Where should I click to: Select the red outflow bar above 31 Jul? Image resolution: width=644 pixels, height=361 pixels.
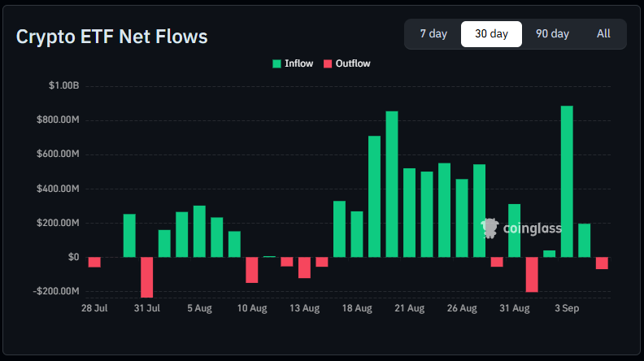point(146,277)
